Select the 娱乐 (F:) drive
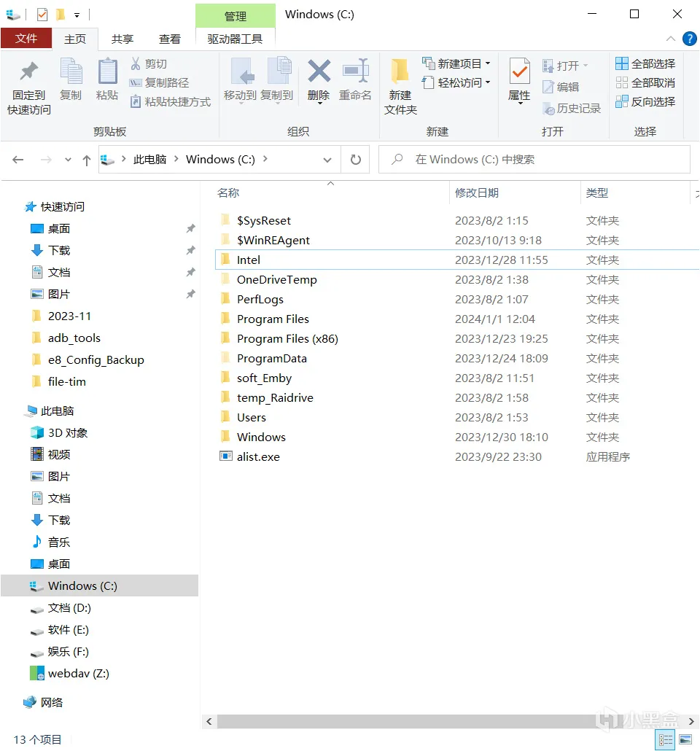Image resolution: width=700 pixels, height=751 pixels. (68, 652)
